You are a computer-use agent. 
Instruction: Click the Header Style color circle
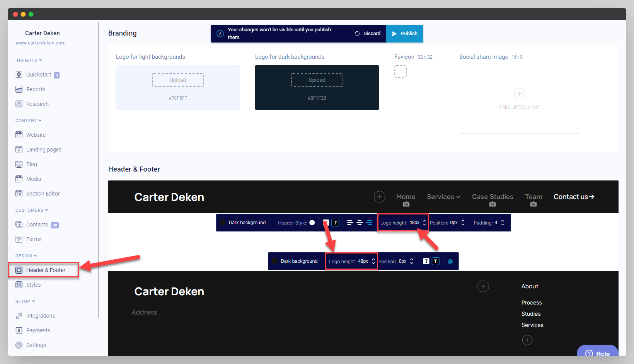click(x=312, y=222)
